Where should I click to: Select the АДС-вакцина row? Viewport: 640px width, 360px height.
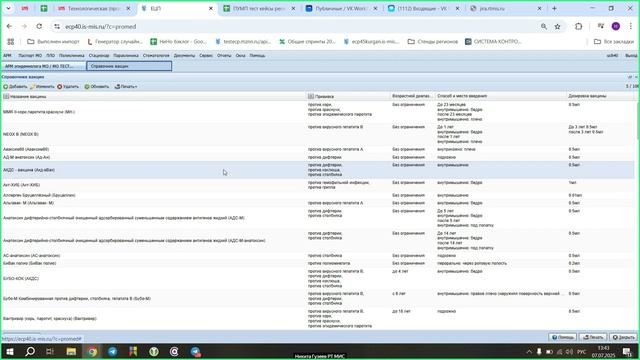(x=318, y=170)
